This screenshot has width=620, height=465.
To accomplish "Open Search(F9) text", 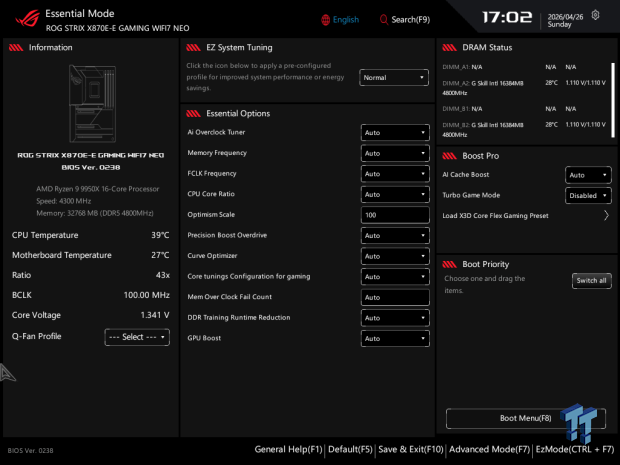I will coord(410,20).
